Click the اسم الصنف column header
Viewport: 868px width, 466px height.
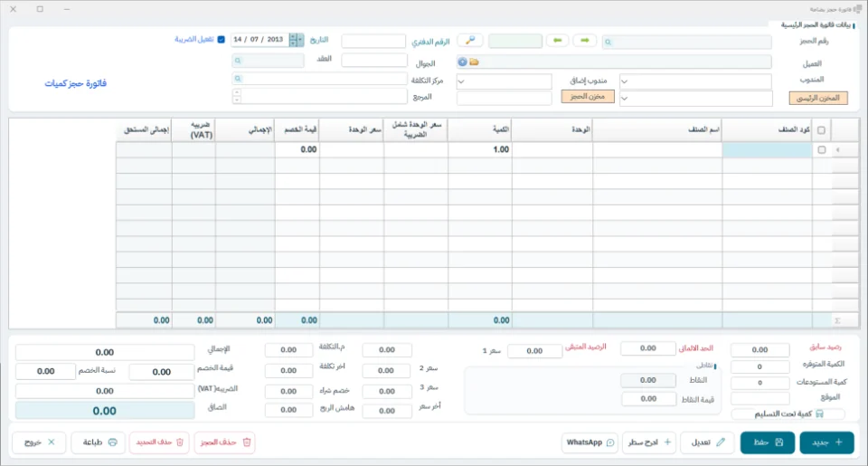[x=657, y=129]
